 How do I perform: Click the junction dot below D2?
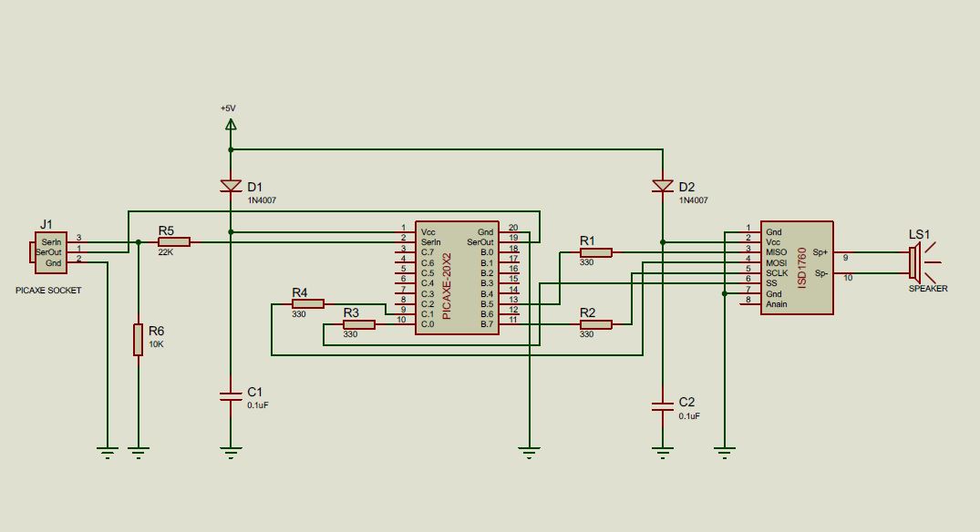point(663,242)
